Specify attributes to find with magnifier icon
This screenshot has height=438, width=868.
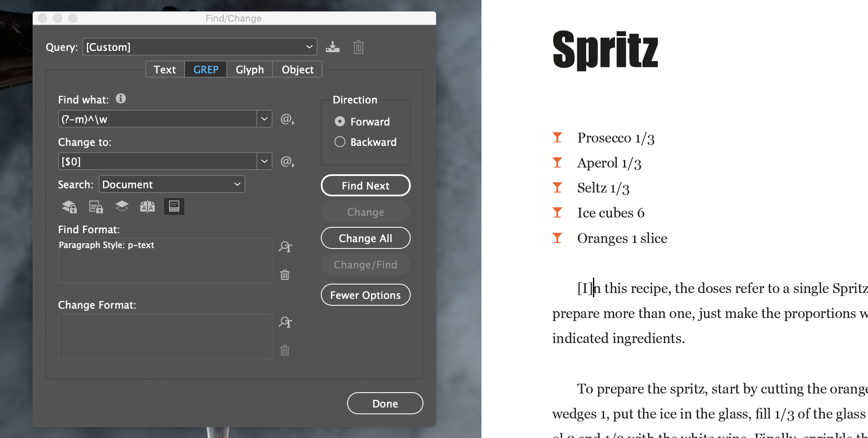click(285, 247)
